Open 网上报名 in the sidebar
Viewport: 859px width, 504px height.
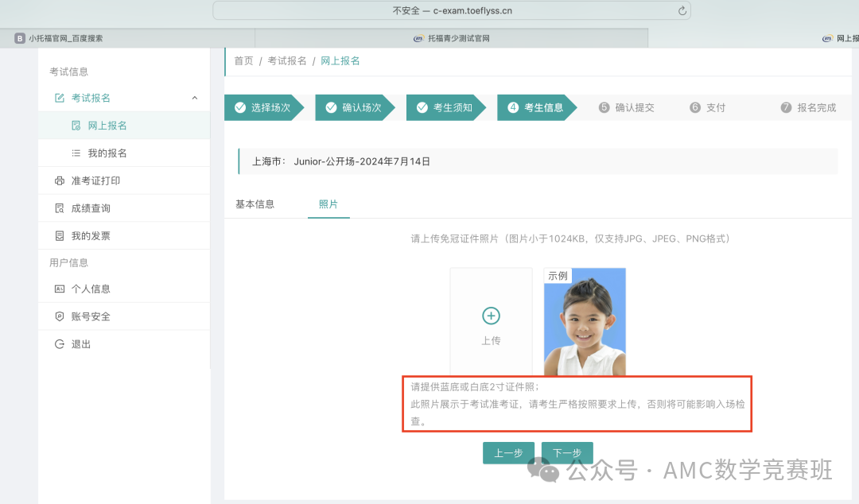click(107, 126)
